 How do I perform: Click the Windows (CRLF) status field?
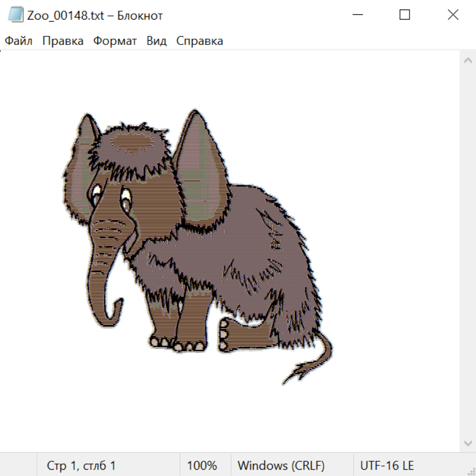(281, 465)
